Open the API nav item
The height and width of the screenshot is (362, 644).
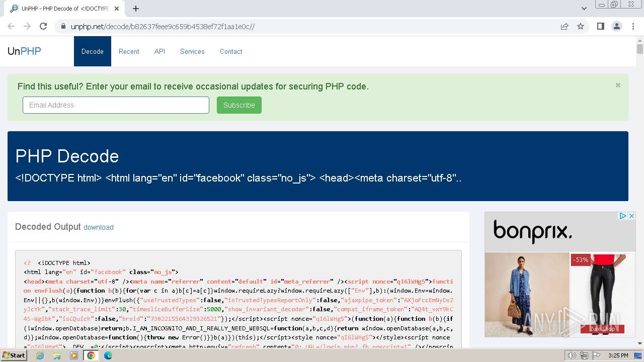(159, 51)
